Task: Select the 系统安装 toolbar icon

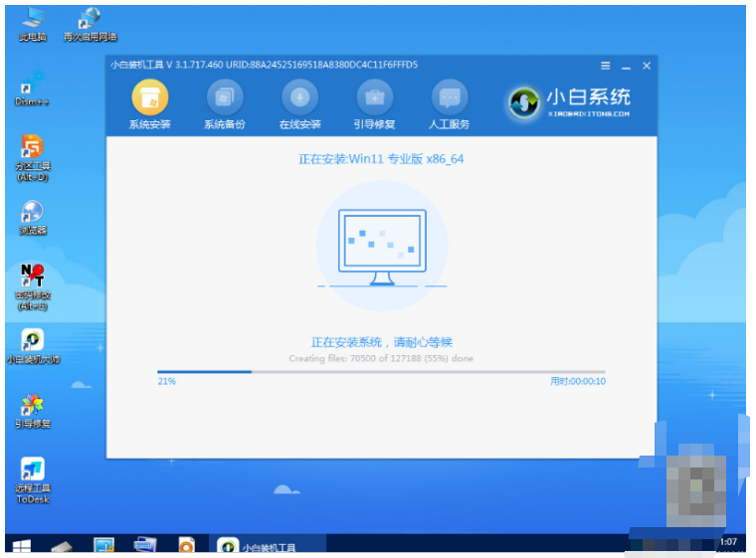Action: click(150, 104)
